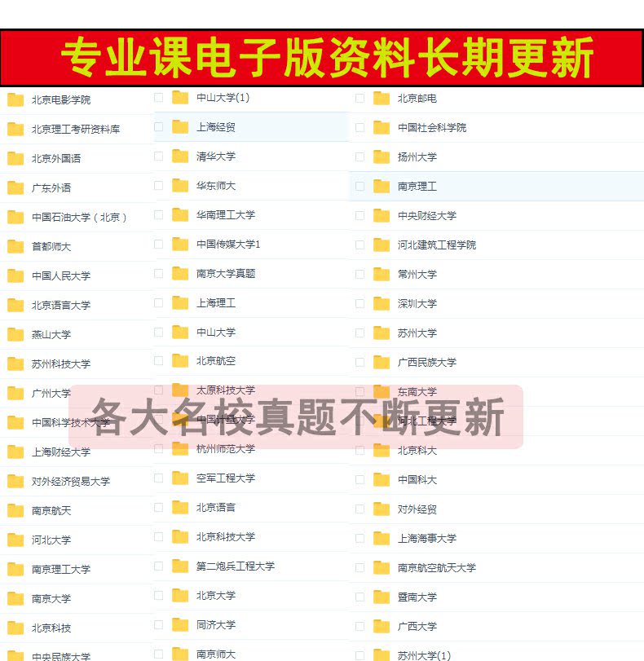
Task: Open the 清华大学 folder icon
Action: [x=180, y=156]
